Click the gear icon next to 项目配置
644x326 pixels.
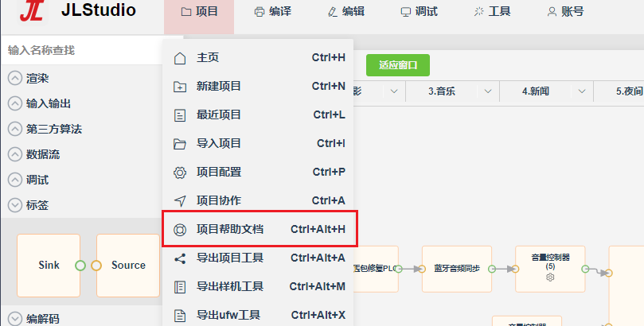[x=179, y=173]
